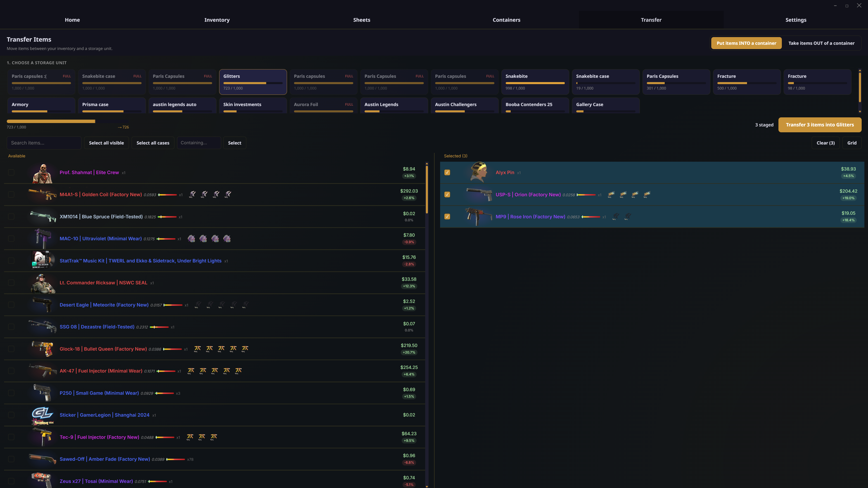Viewport: 868px width, 488px height.
Task: Click last sticker on AK-47 Fuel Injector
Action: 239,371
